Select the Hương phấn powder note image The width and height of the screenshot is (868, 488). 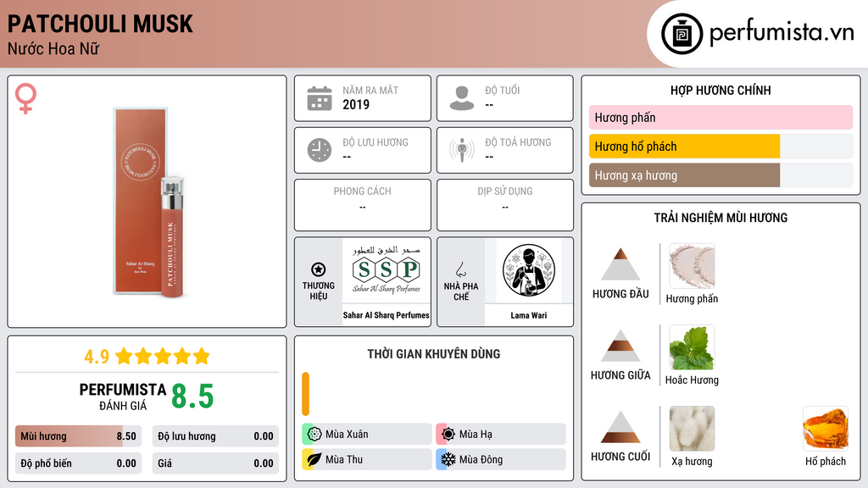click(x=692, y=266)
